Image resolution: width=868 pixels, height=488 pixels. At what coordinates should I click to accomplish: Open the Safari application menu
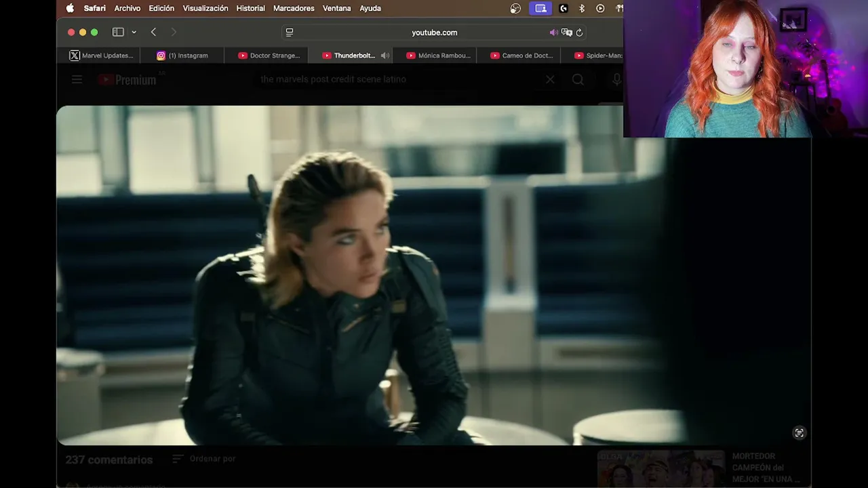tap(94, 8)
